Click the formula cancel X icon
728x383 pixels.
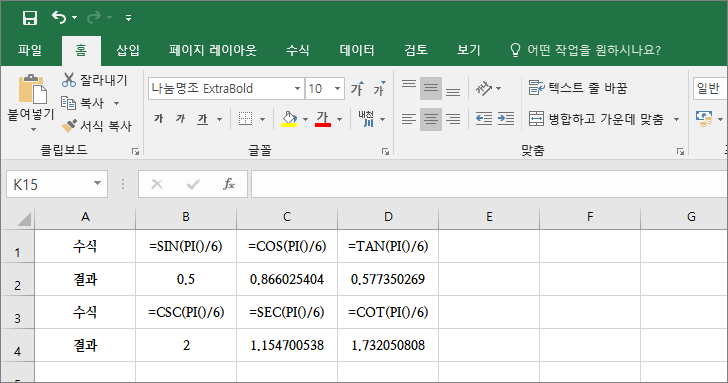pyautogui.click(x=157, y=185)
